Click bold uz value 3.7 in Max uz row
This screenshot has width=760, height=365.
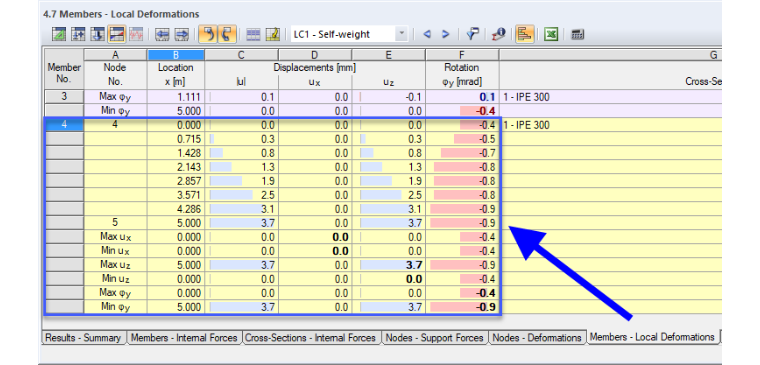[389, 265]
